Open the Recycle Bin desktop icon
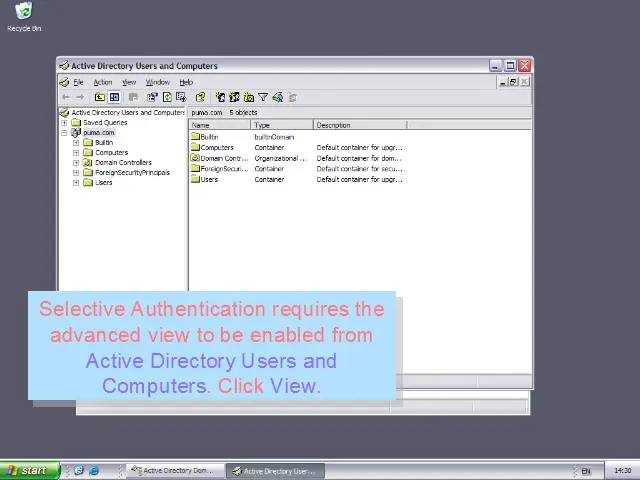640x480 pixels. (24, 17)
